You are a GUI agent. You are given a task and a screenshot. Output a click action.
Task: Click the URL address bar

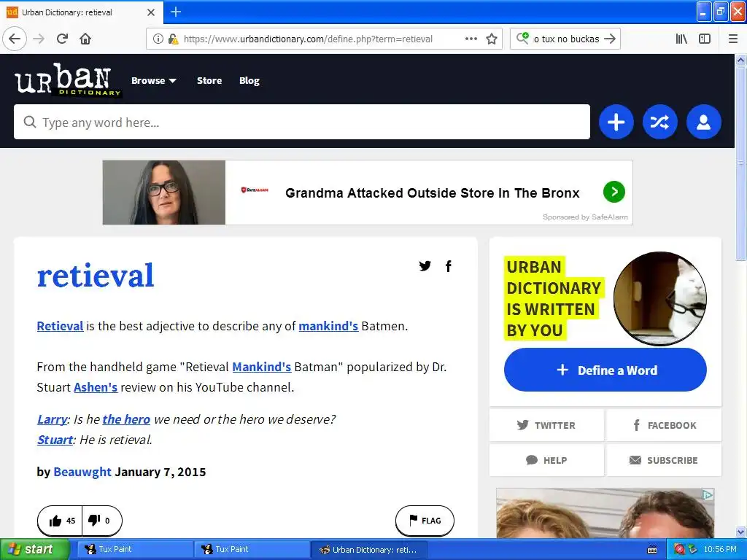pos(308,39)
